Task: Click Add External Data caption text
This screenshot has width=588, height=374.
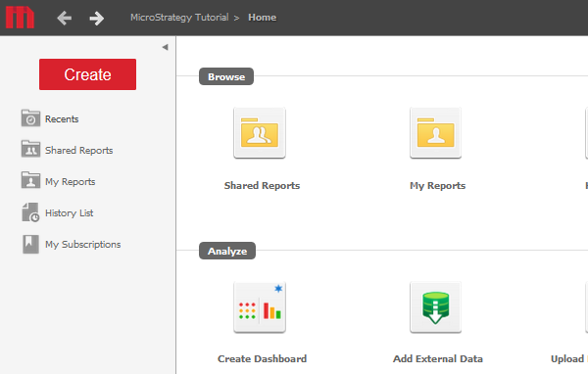Action: (438, 358)
